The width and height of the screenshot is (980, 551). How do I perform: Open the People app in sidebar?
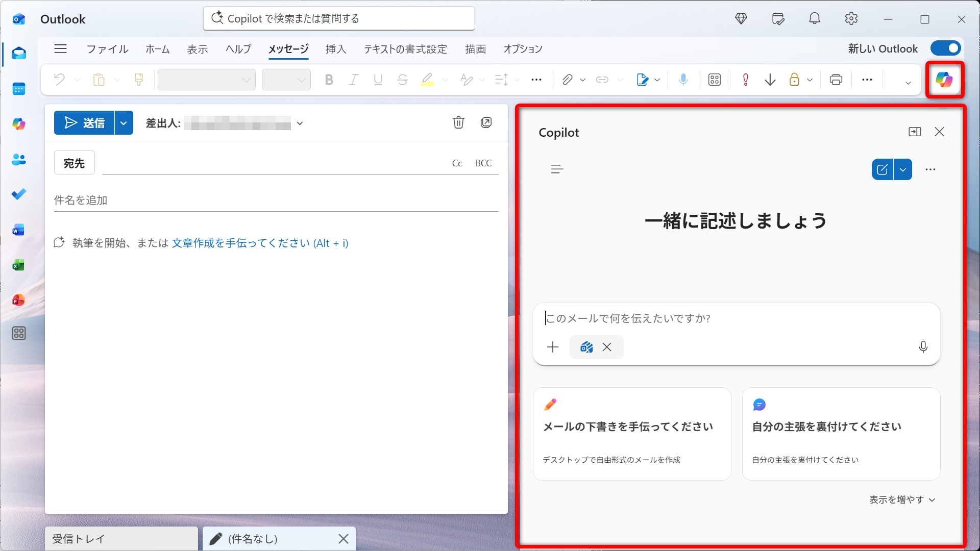tap(19, 159)
